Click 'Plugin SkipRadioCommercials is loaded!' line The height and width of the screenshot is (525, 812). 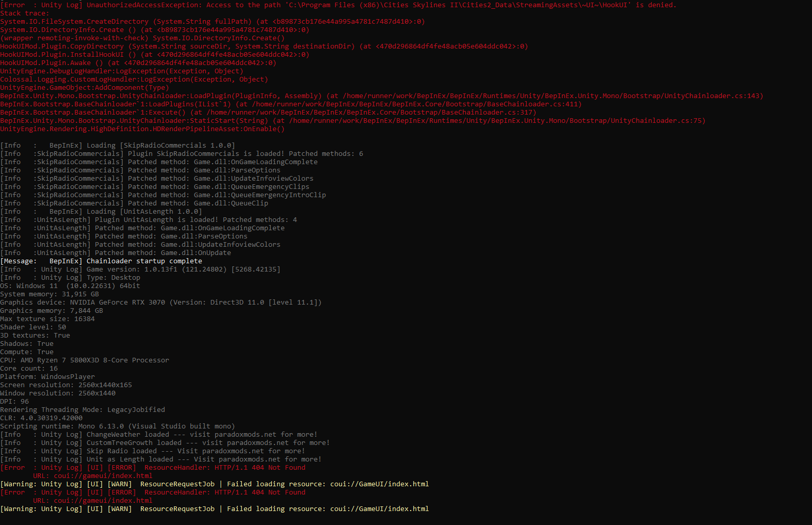182,154
